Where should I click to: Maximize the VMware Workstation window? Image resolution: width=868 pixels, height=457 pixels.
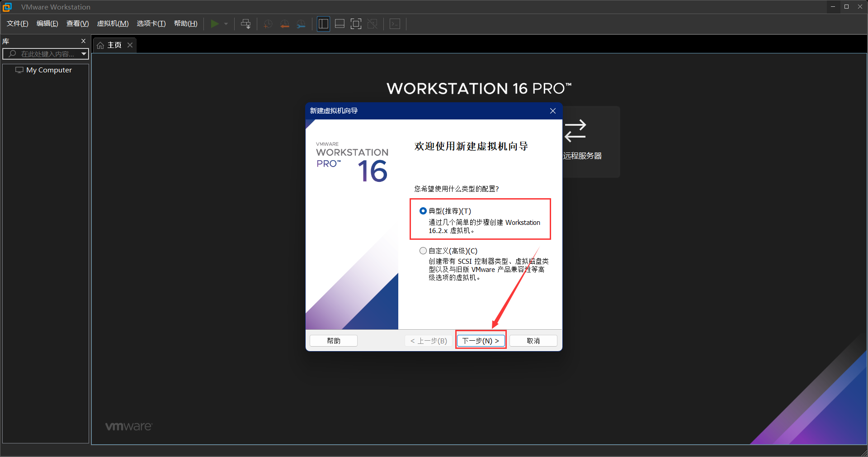(846, 6)
